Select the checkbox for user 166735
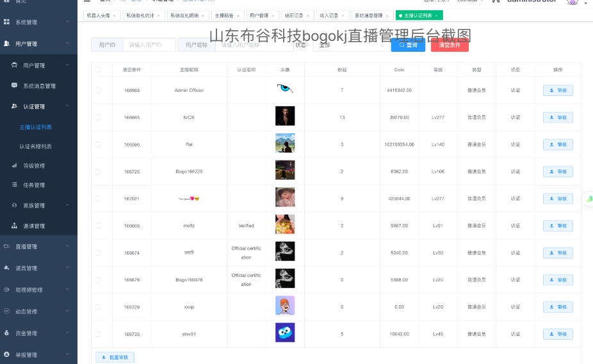Screen dimensions: 593x364 tap(98, 334)
